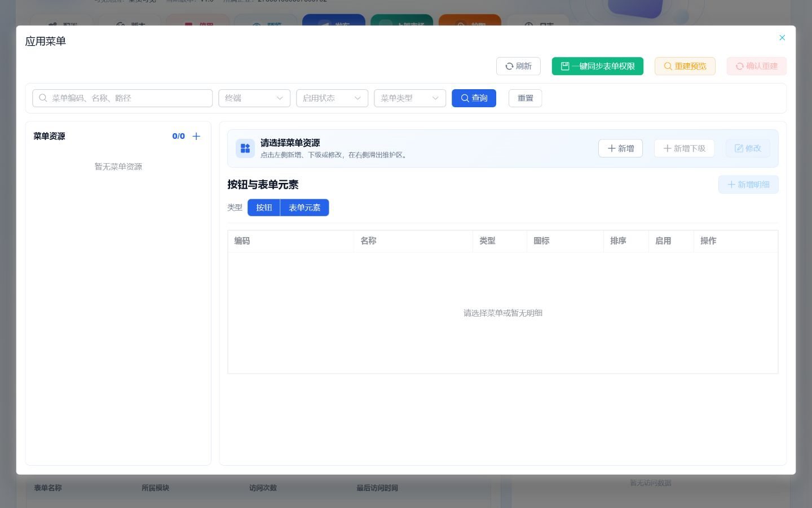Screen dimensions: 812x508
Task: Add a menu resource with plus icon
Action: click(x=196, y=136)
